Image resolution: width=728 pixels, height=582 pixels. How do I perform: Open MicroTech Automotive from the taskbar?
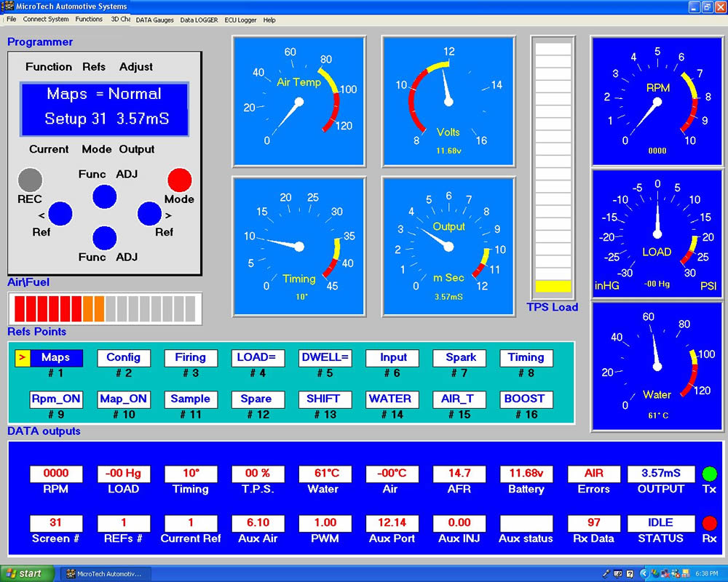click(106, 573)
